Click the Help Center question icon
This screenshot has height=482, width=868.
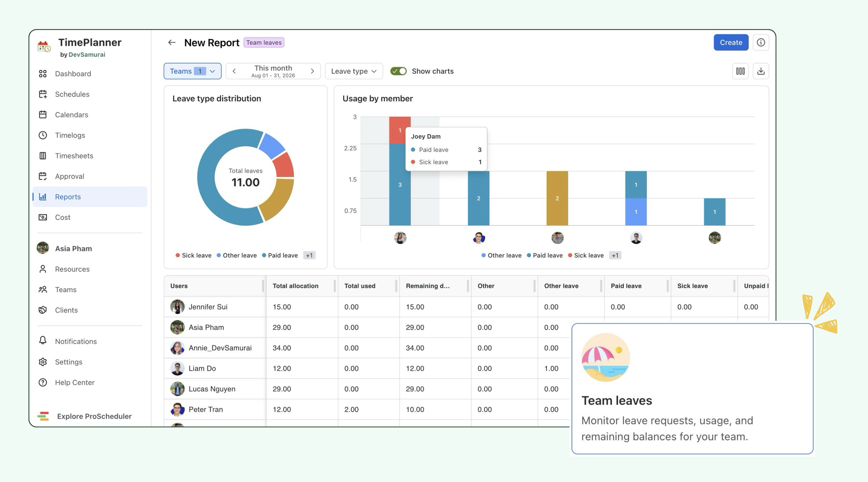43,382
